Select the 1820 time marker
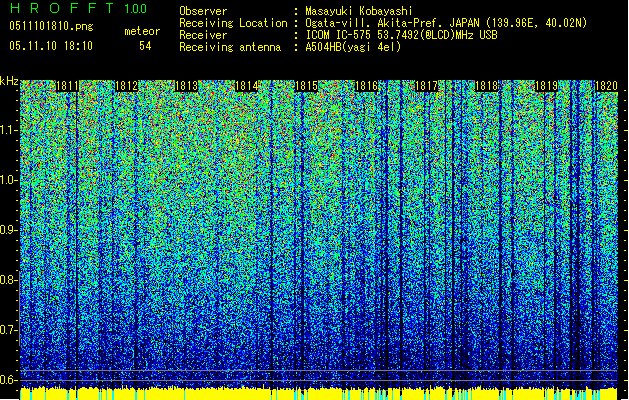The width and height of the screenshot is (629, 400). coord(606,86)
